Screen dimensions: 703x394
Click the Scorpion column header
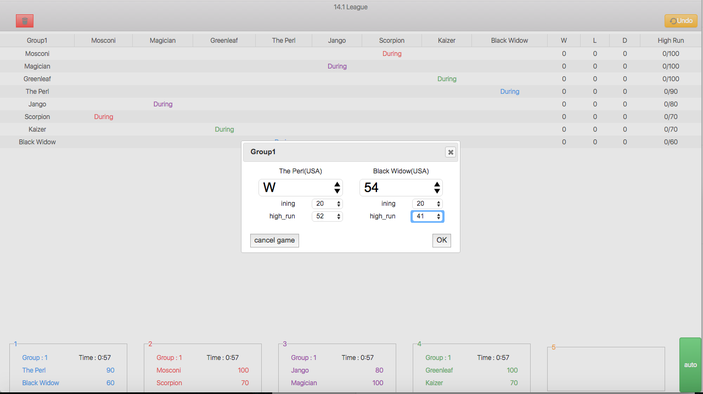point(391,40)
